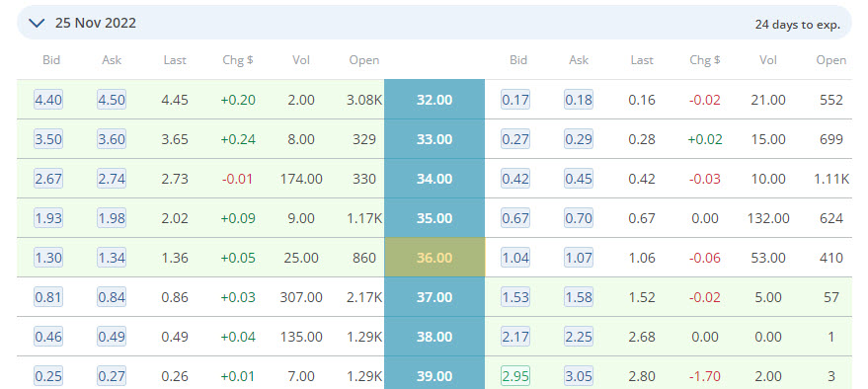Select call ask 4.50 at strike 32.00
Image resolution: width=868 pixels, height=389 pixels.
tap(112, 100)
